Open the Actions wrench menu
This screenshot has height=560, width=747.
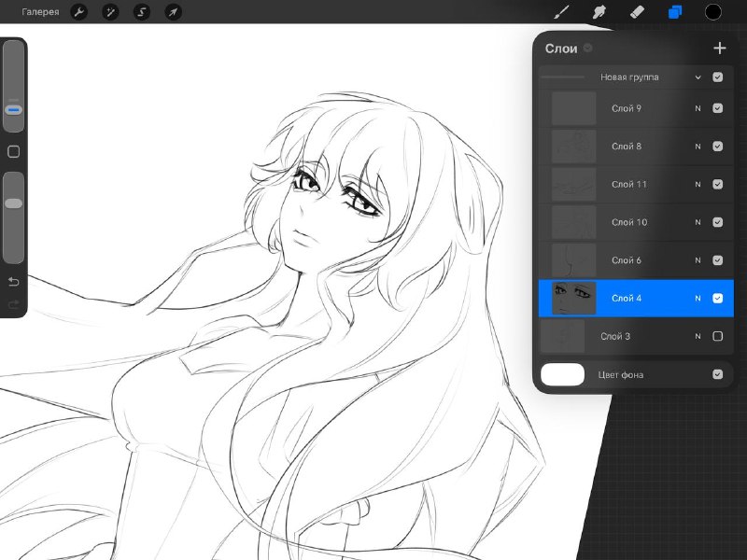[79, 12]
